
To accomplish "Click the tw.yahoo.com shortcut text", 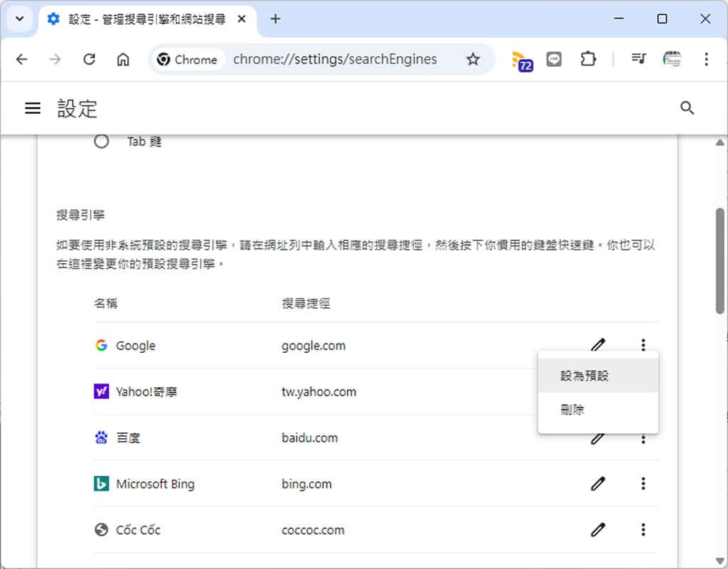I will (318, 392).
